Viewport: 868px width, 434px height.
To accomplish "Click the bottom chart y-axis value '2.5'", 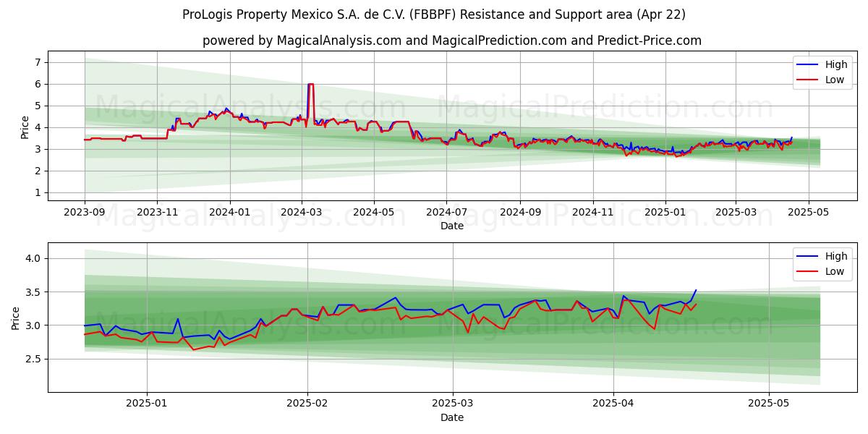I will 34,359.
